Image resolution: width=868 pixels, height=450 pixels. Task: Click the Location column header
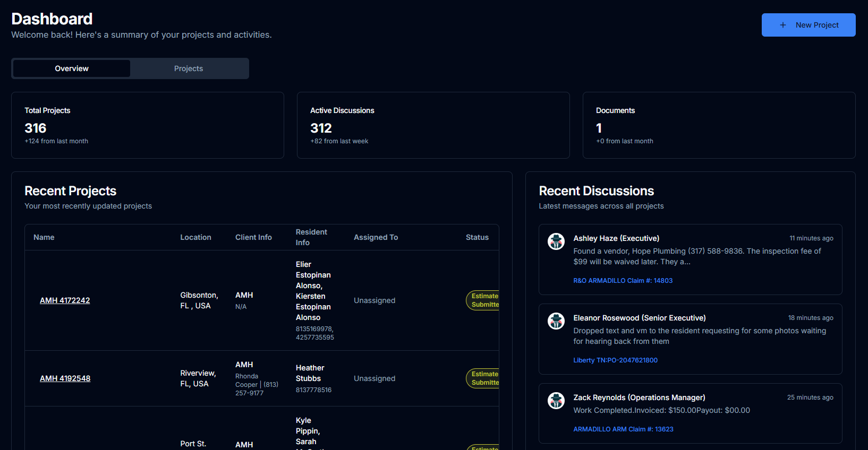(x=195, y=237)
